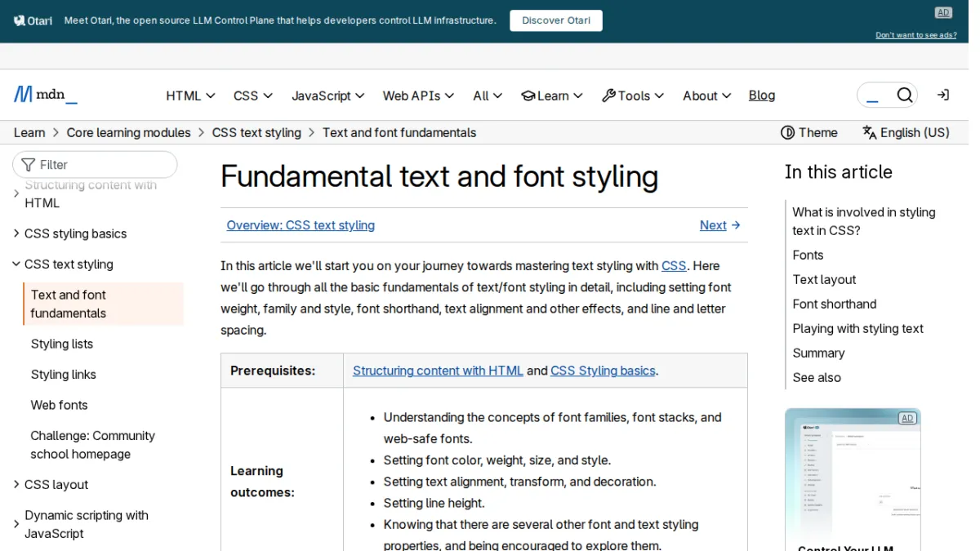Jump to the Font shorthand section
980x551 pixels.
(835, 304)
